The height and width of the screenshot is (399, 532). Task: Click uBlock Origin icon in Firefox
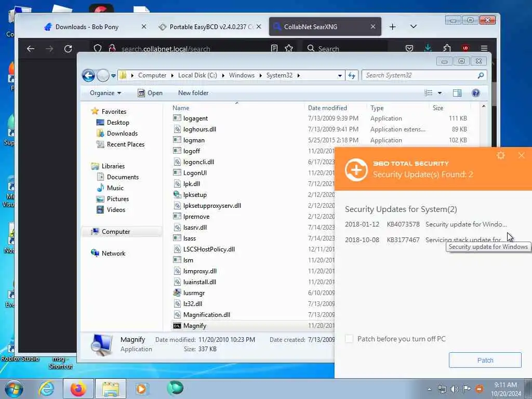[x=465, y=48]
